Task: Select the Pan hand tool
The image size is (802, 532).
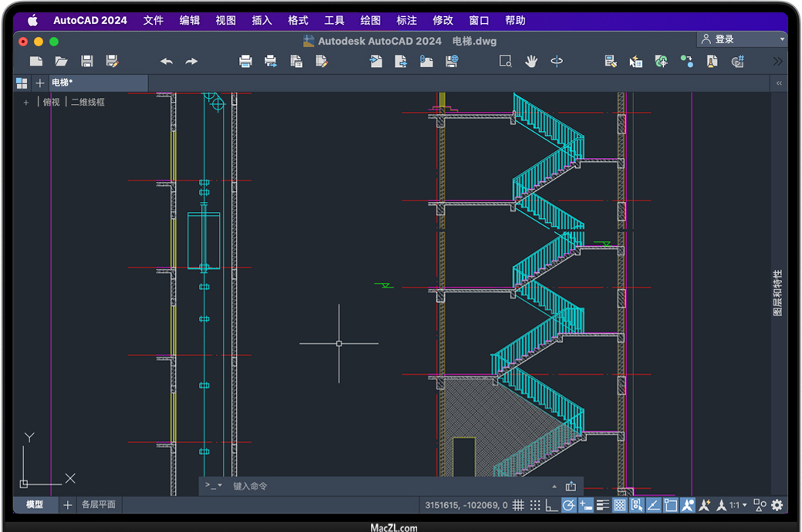Action: [x=531, y=61]
